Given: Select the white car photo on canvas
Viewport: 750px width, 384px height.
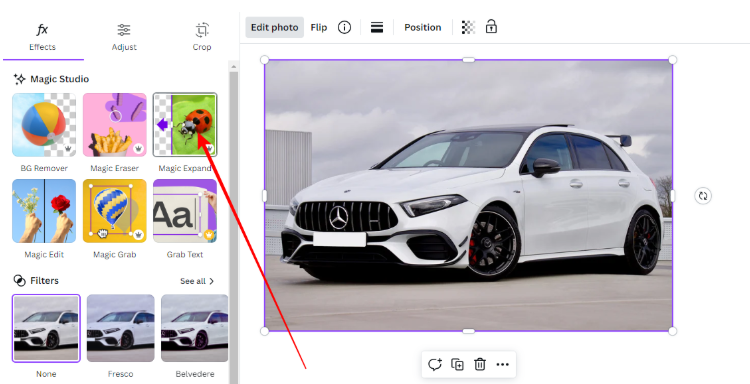Looking at the screenshot, I should point(468,196).
